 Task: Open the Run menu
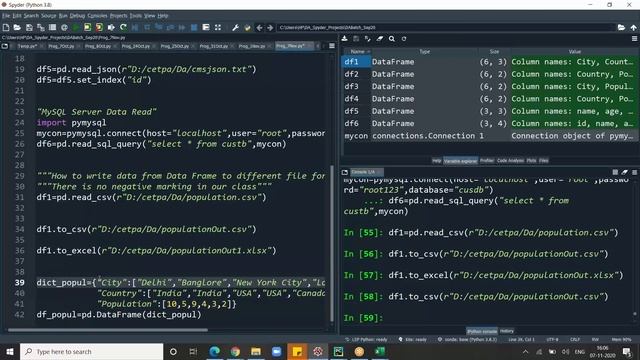pyautogui.click(x=63, y=16)
